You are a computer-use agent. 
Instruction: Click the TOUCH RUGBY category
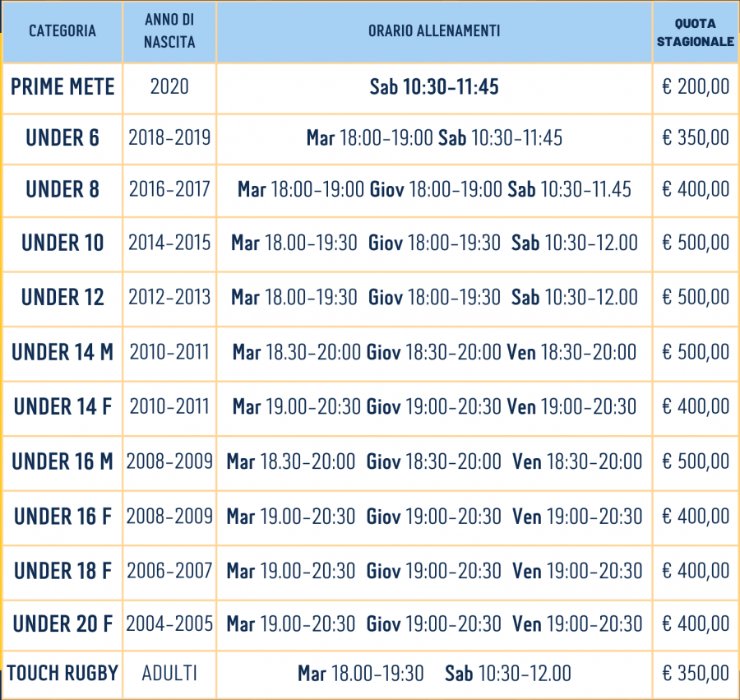(62, 673)
